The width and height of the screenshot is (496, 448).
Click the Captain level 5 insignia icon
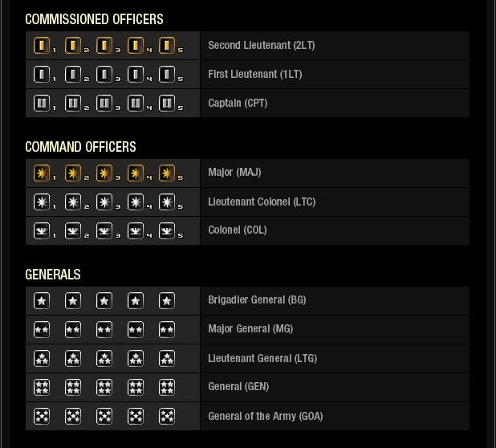pos(167,104)
